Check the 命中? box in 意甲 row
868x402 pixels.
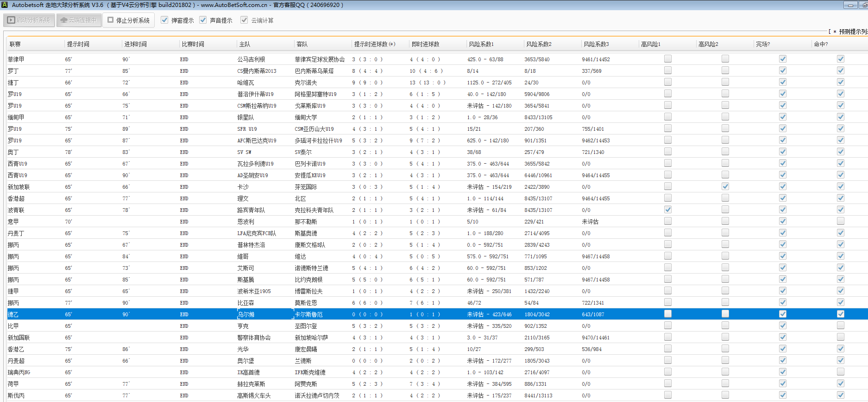click(840, 221)
